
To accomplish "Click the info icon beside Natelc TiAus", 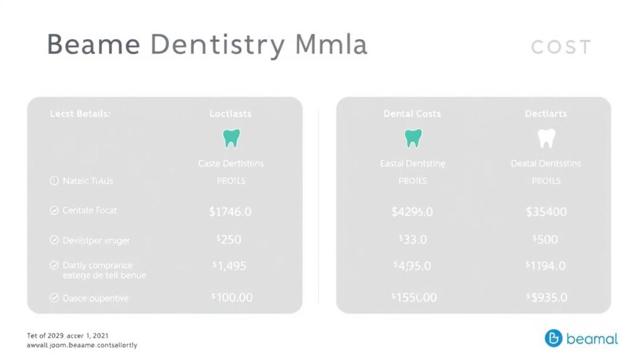I will (54, 181).
